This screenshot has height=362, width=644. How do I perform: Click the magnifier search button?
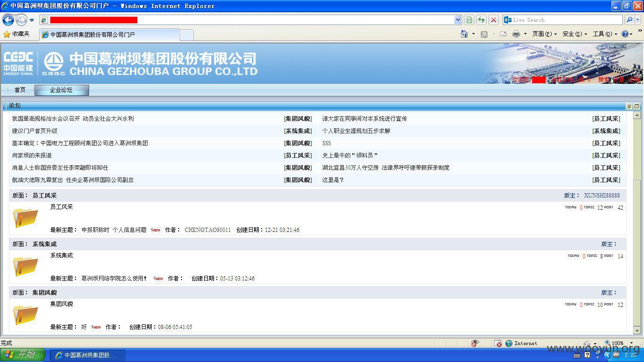click(629, 20)
